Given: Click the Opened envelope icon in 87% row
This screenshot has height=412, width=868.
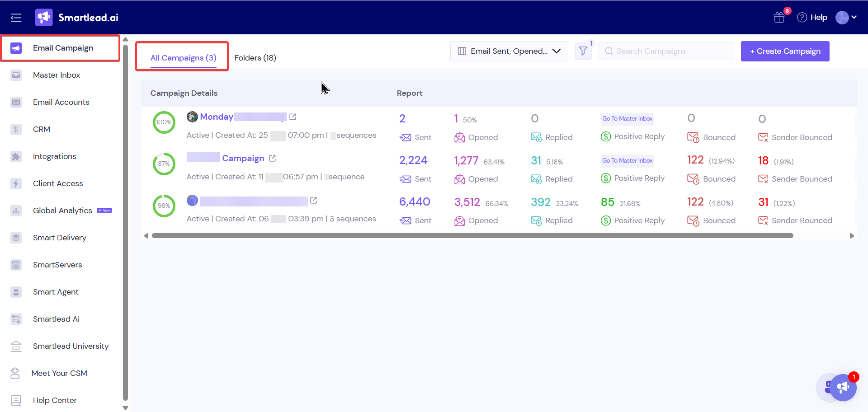Looking at the screenshot, I should (459, 179).
